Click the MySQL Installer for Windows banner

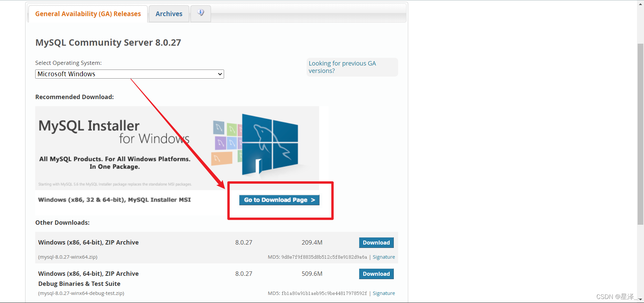pos(177,148)
